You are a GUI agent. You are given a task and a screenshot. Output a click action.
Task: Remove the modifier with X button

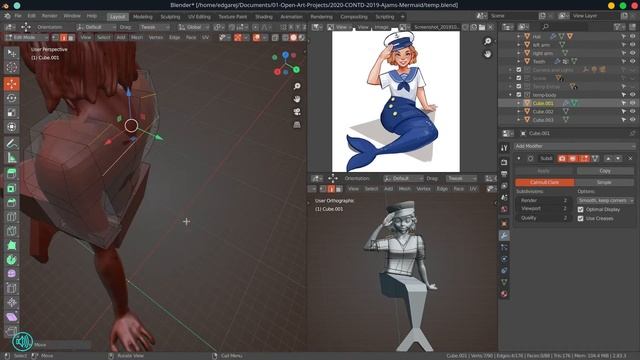click(630, 158)
